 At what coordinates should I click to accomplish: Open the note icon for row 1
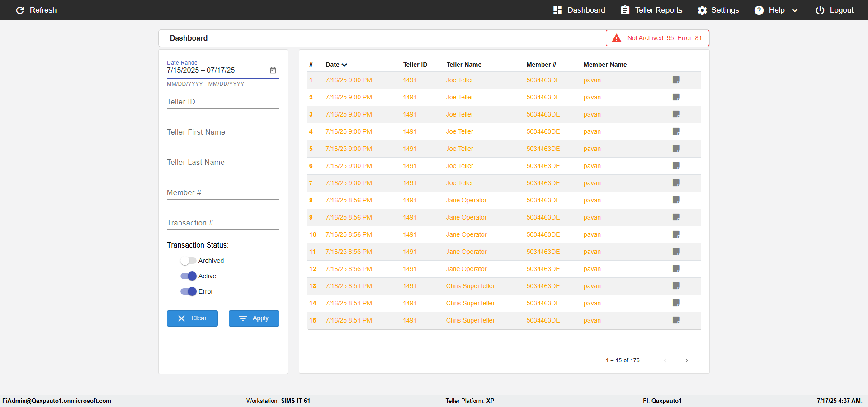676,80
